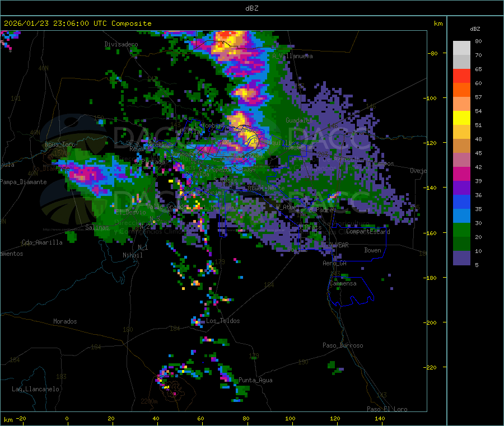Click the light gray 70-80 dBZ legend swatch
Screen dimensions: 504x426
(461, 48)
